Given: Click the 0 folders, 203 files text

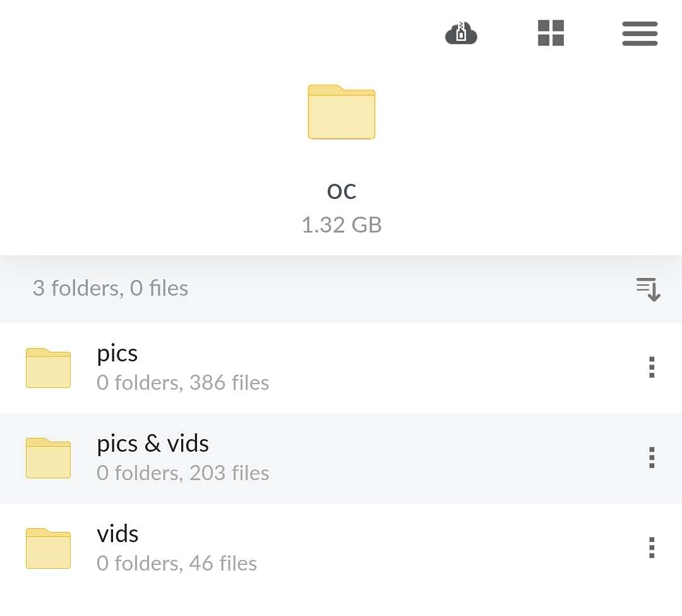Looking at the screenshot, I should 182,473.
